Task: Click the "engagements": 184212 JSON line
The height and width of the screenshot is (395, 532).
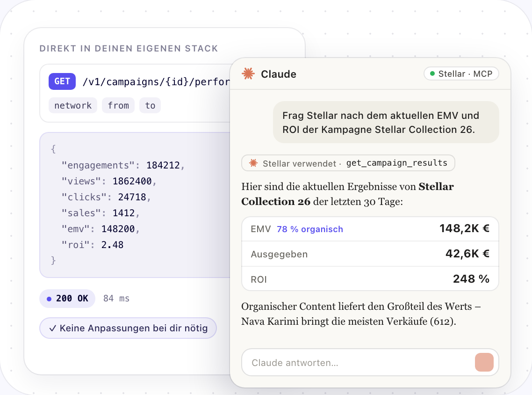Action: click(123, 165)
